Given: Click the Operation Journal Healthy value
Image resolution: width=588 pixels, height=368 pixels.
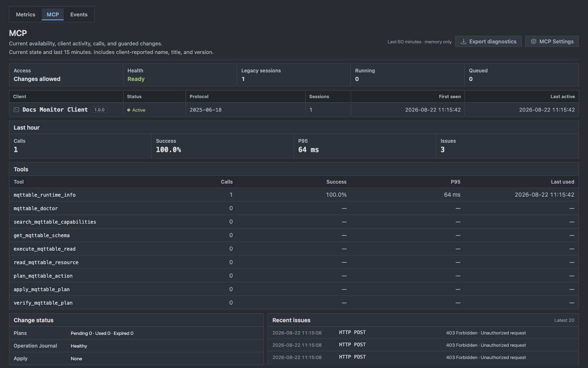Looking at the screenshot, I should [79, 346].
